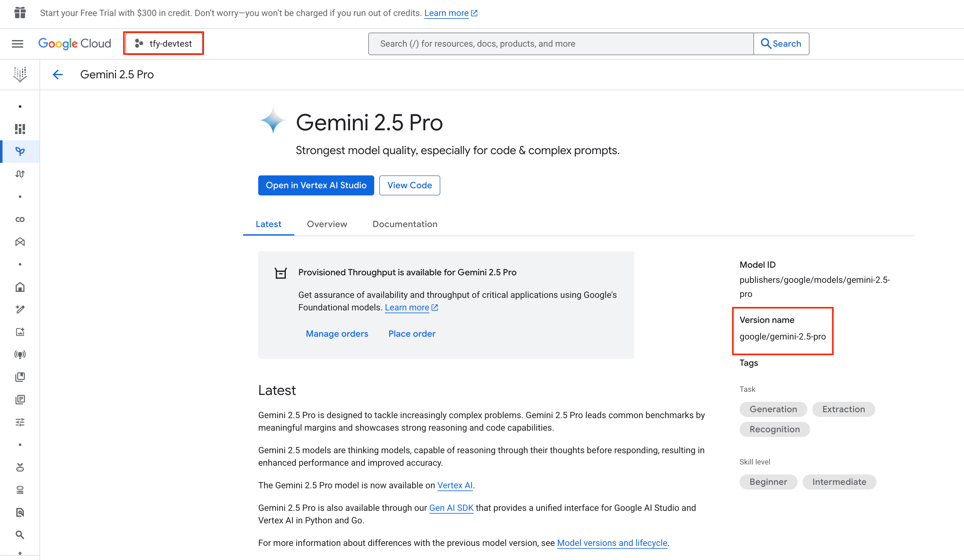Open the Workbench icon in sidebar
The height and width of the screenshot is (560, 964).
click(20, 242)
